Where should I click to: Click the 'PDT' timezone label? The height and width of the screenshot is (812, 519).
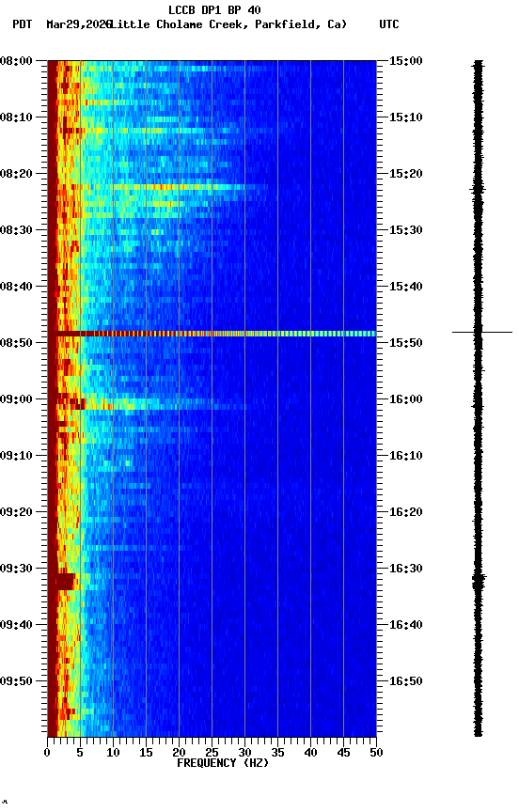tap(23, 24)
